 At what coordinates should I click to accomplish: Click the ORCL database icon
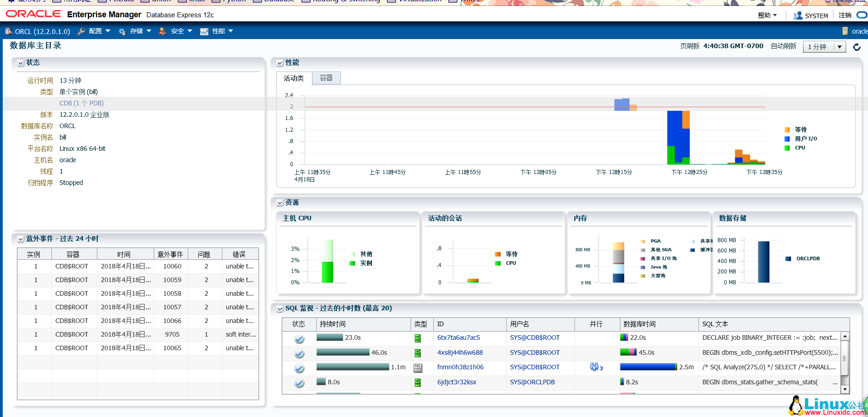click(9, 31)
